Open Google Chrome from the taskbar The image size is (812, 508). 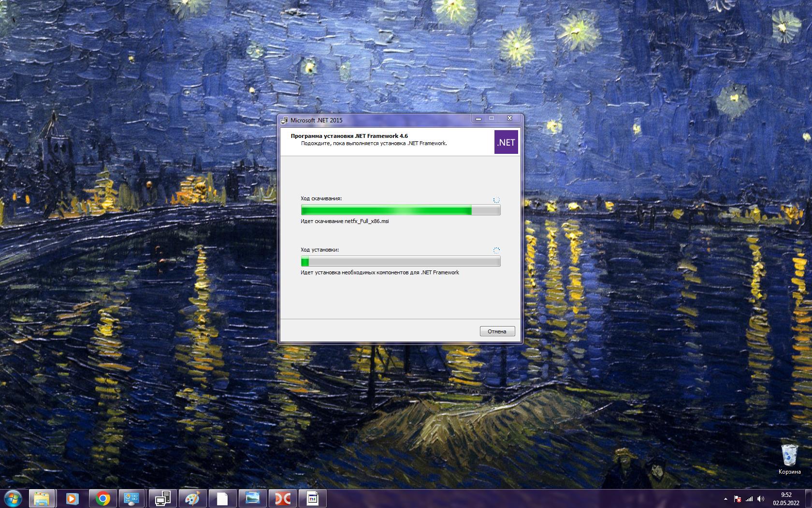(x=102, y=498)
